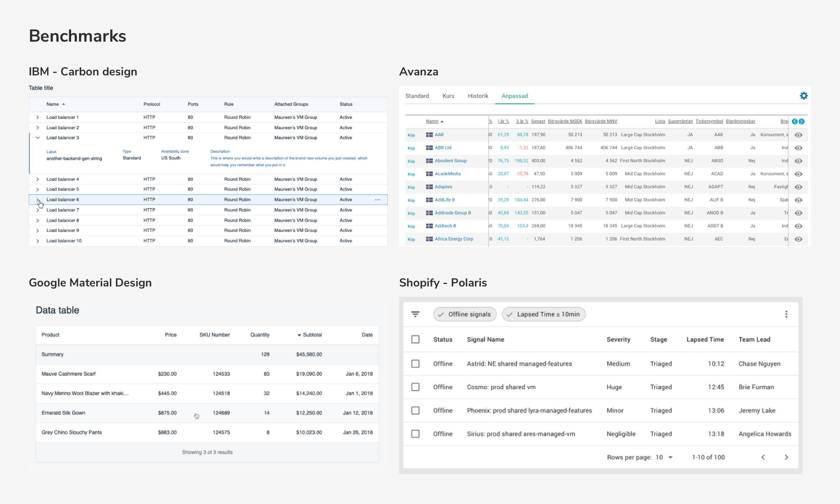The width and height of the screenshot is (840, 504).
Task: Click the another-backend-gen-string label value
Action: (x=74, y=158)
